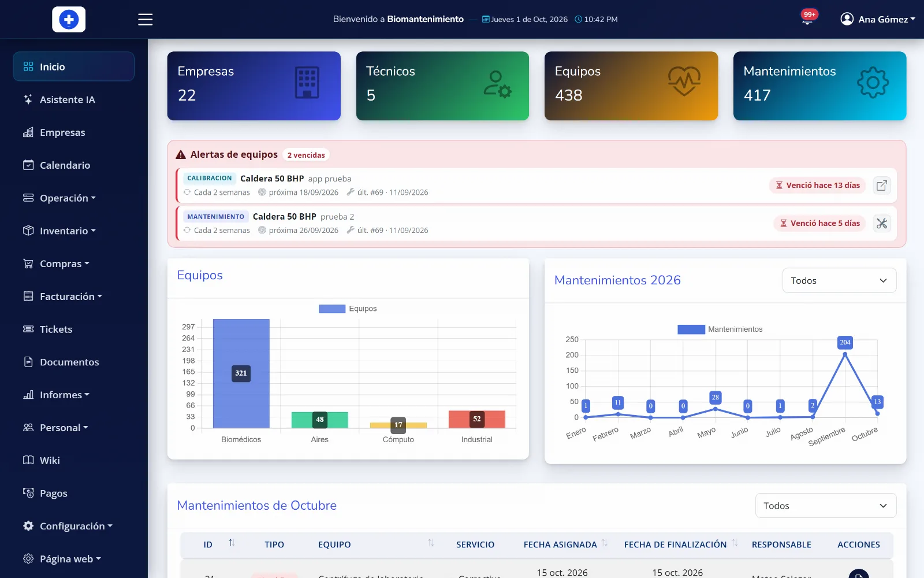924x578 pixels.
Task: Open Empresas in sidebar menu
Action: 74,132
